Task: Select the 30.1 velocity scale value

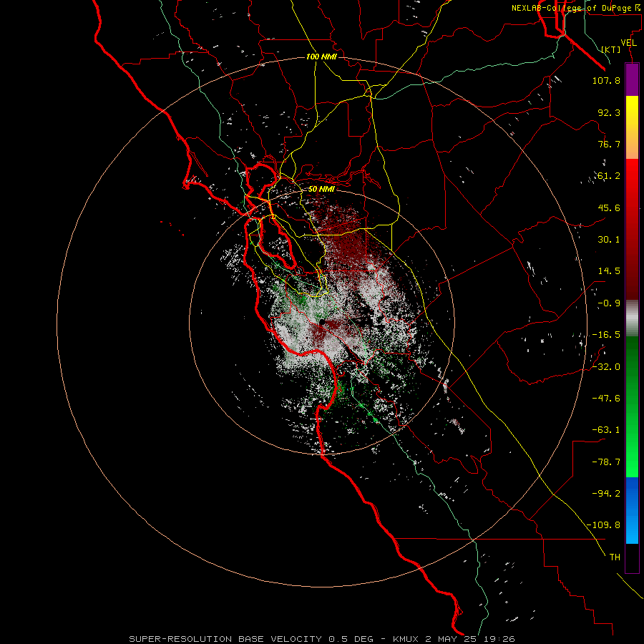Action: coord(609,240)
